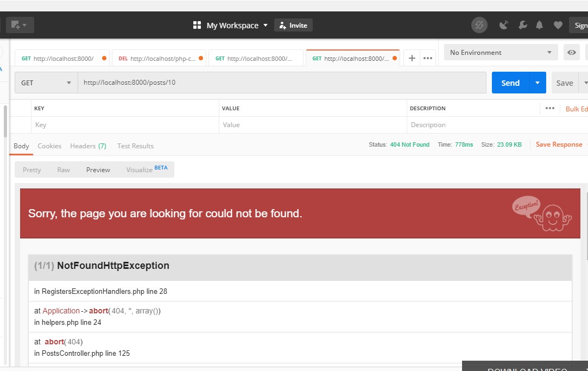Open the response Body tab
588x371 pixels.
point(21,146)
